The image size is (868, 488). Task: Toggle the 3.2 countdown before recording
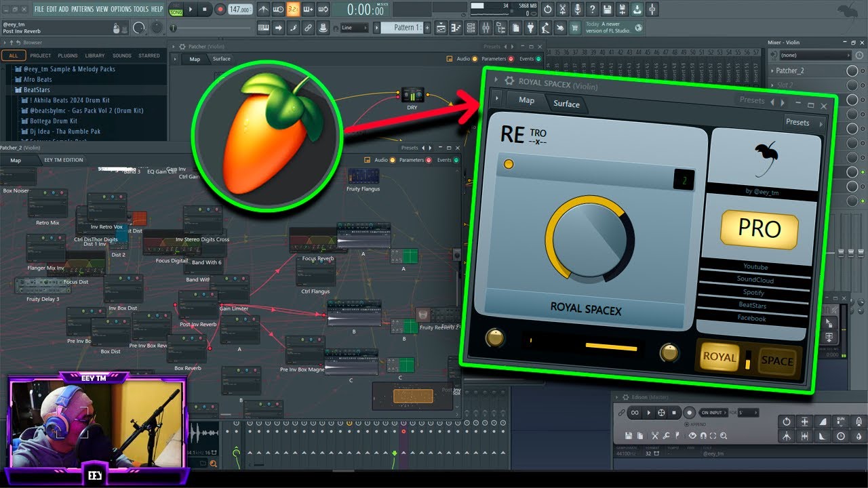click(293, 9)
